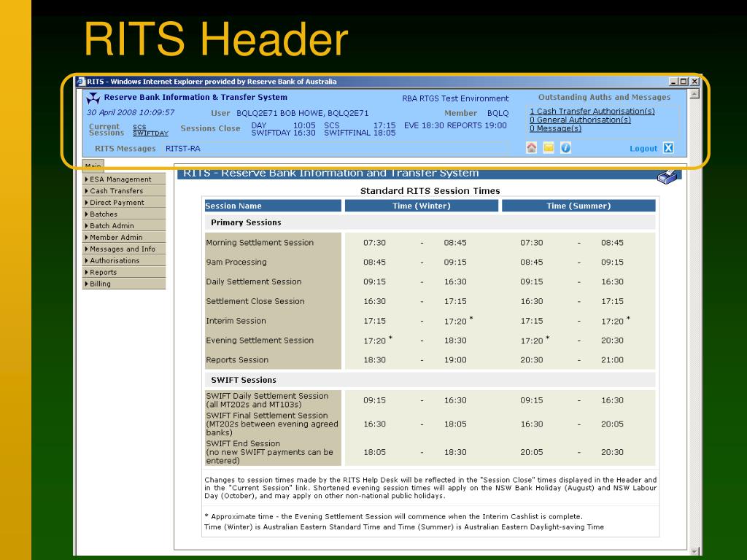Click the Session Name column header
The width and height of the screenshot is (747, 560).
273,206
